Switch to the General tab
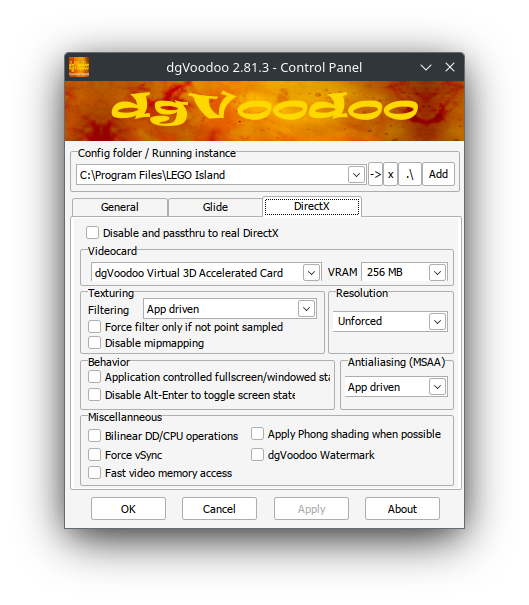Screen dimensions: 529x605 [120, 207]
